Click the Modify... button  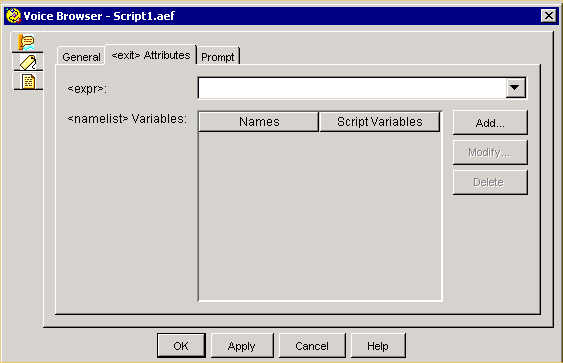tap(490, 153)
